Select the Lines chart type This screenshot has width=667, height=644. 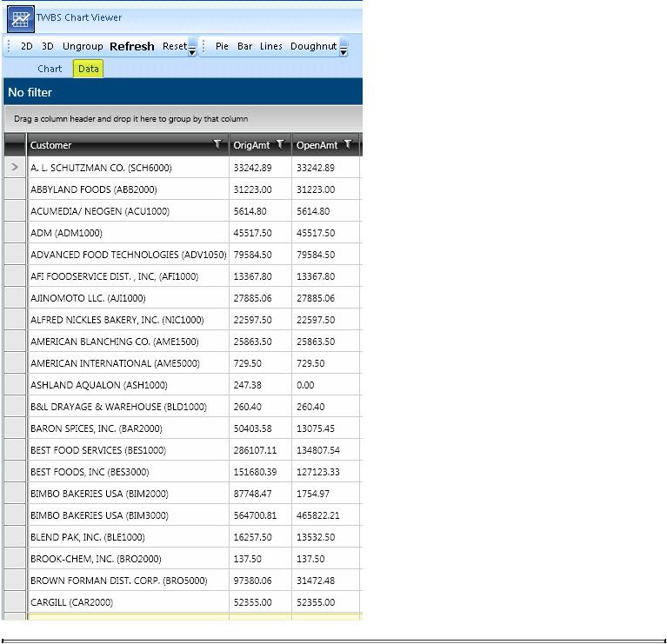tap(271, 46)
